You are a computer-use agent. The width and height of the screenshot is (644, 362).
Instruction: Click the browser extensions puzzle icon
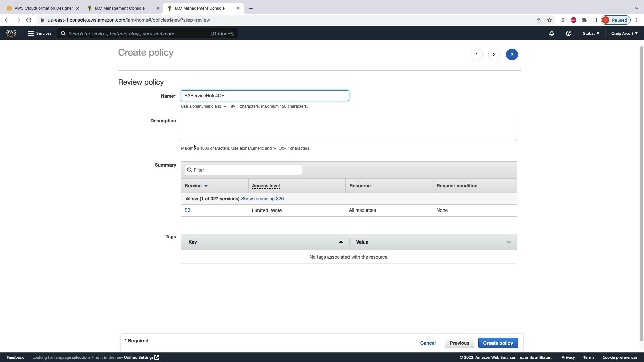click(584, 20)
